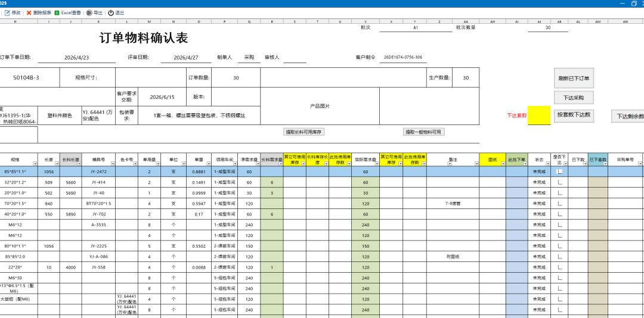Click the 0.8881 weight cell
The height and width of the screenshot is (318, 644).
[199, 172]
